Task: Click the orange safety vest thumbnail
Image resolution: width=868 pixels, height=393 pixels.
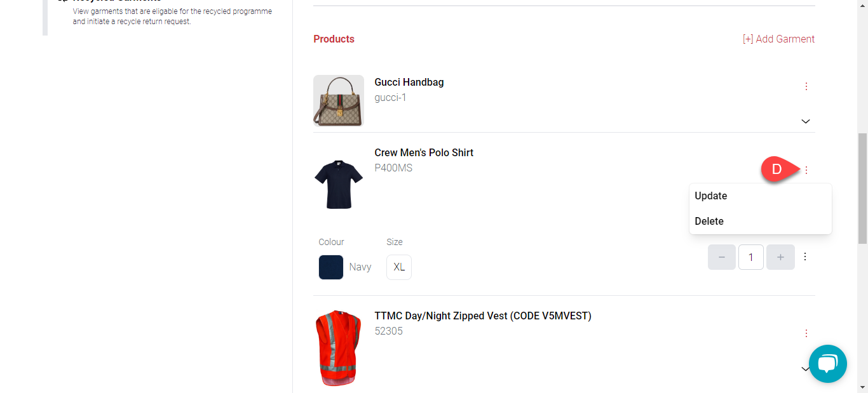Action: pyautogui.click(x=339, y=348)
